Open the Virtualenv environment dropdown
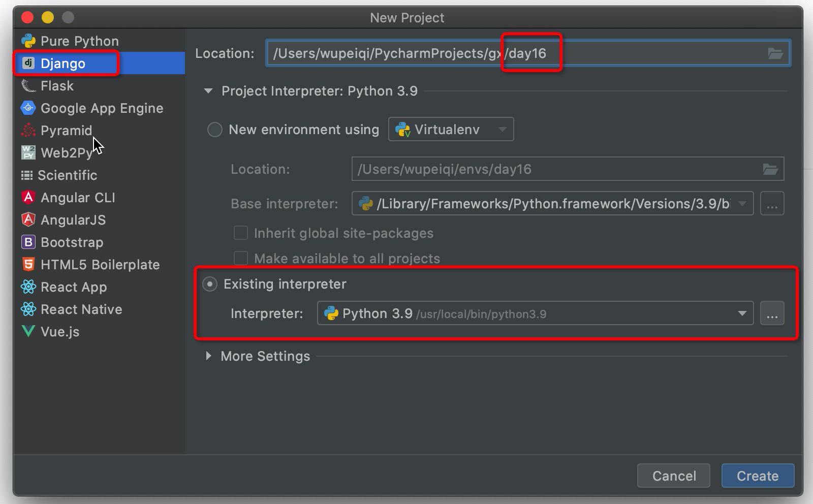This screenshot has width=813, height=504. tap(451, 130)
